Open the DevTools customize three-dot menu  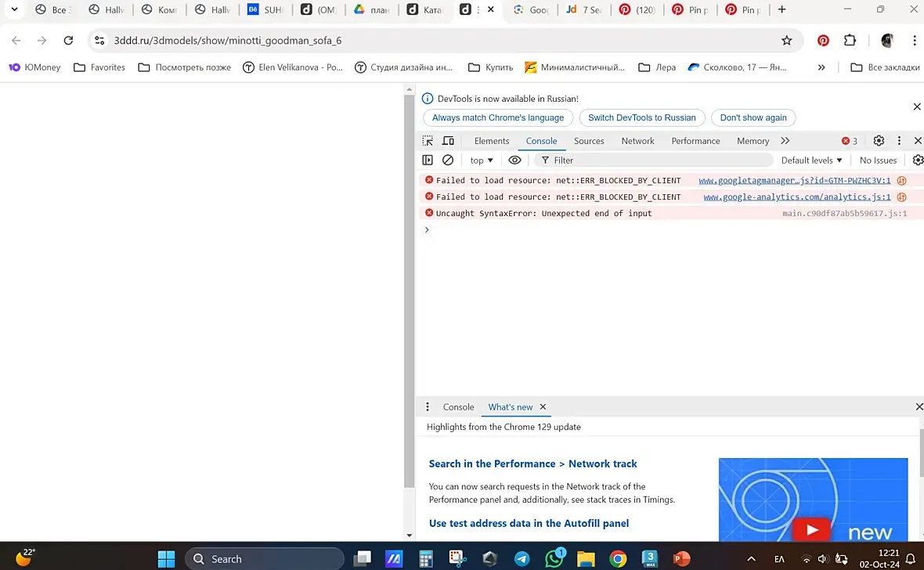click(899, 140)
